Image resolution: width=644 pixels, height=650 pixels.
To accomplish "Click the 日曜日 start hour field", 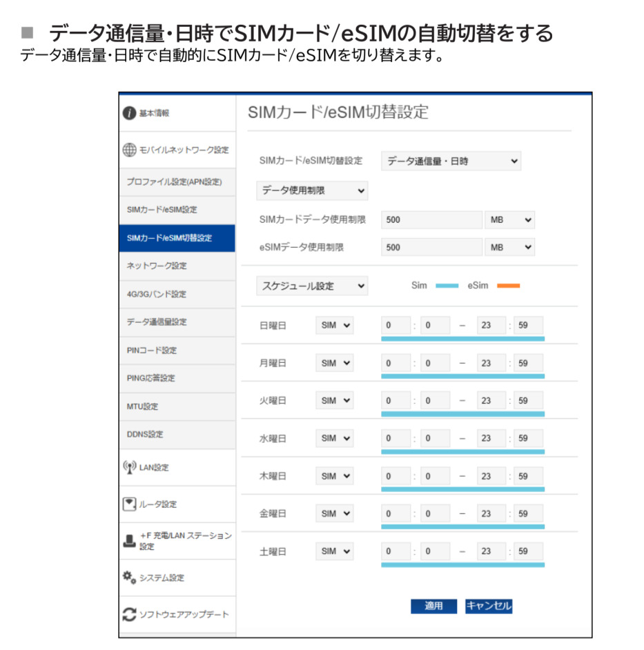I will coord(396,326).
